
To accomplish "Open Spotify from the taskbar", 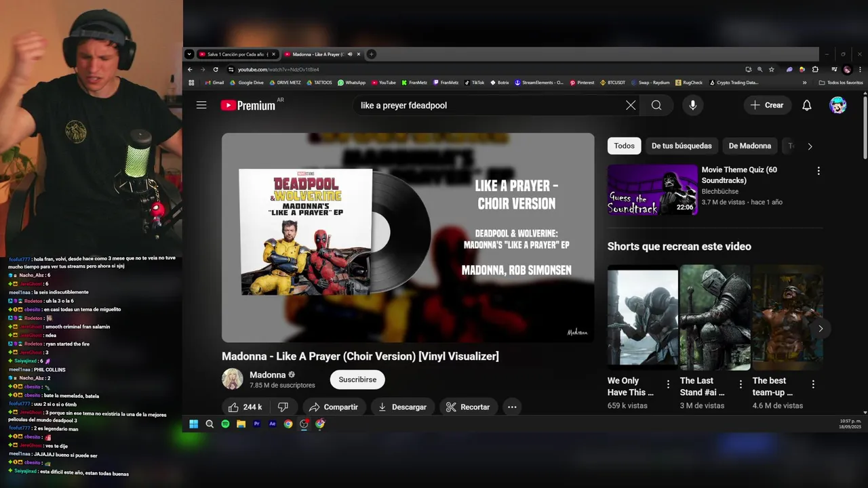I will [225, 424].
